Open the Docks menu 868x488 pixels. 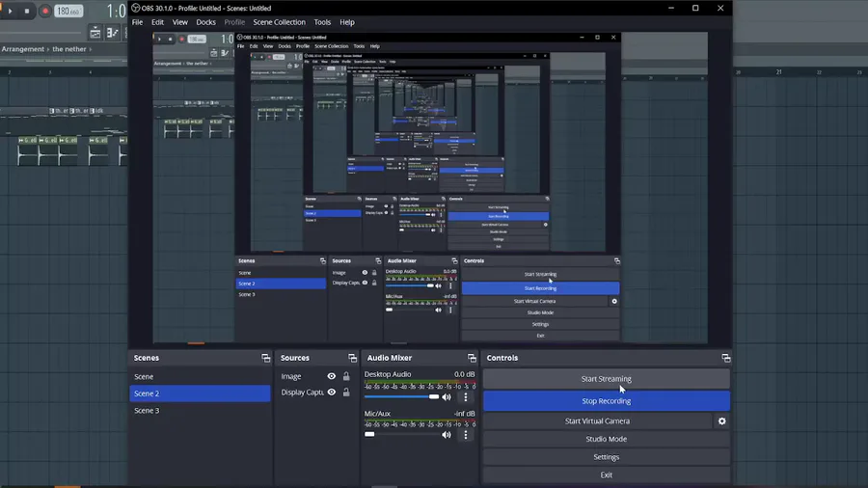pos(206,22)
